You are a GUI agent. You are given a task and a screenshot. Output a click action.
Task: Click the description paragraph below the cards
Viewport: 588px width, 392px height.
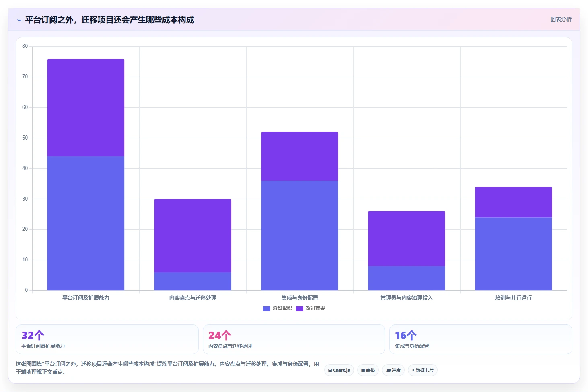click(167, 368)
